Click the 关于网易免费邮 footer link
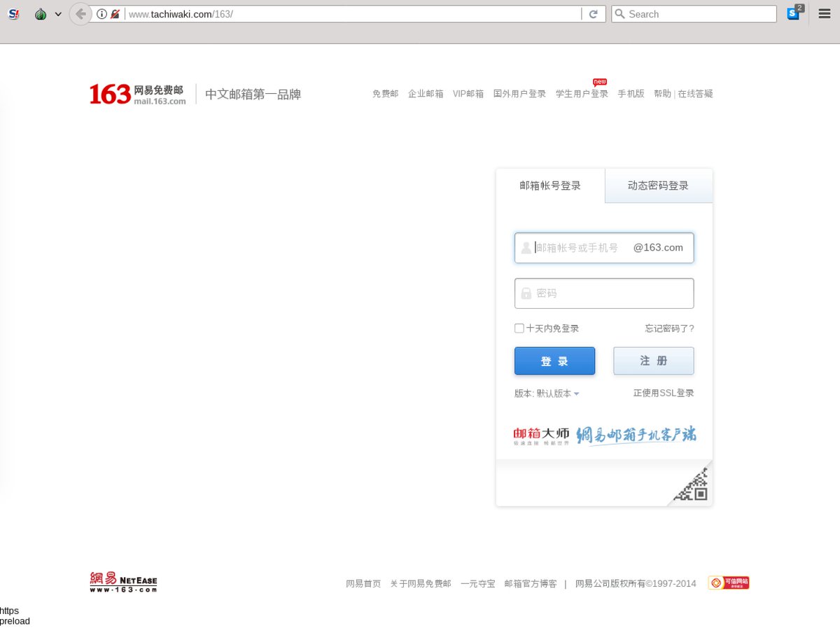Viewport: 840px width, 633px height. (421, 583)
